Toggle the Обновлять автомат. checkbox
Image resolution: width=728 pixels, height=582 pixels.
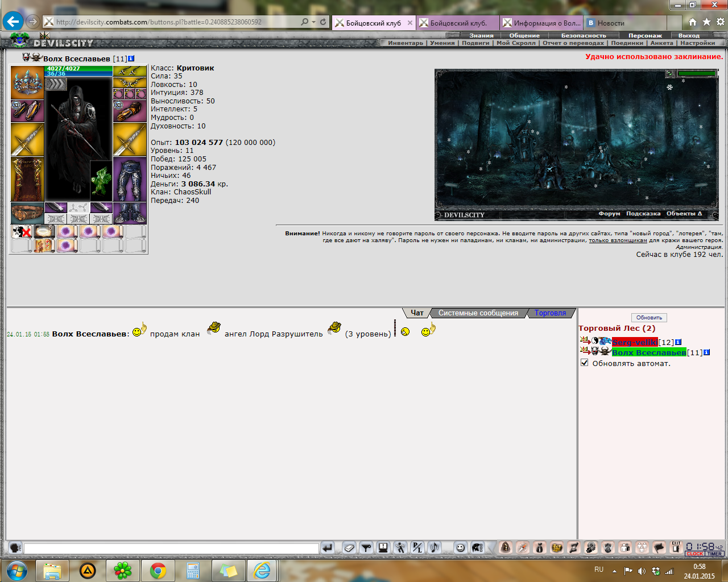point(584,363)
